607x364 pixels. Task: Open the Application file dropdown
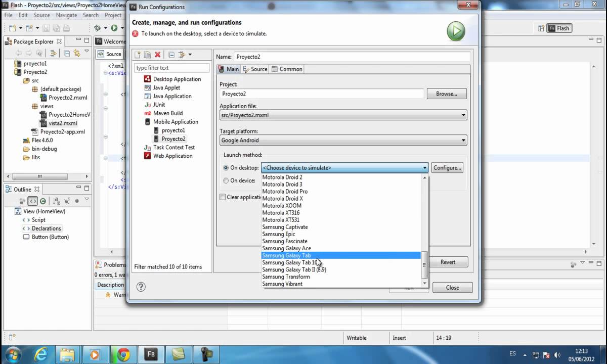tap(463, 115)
